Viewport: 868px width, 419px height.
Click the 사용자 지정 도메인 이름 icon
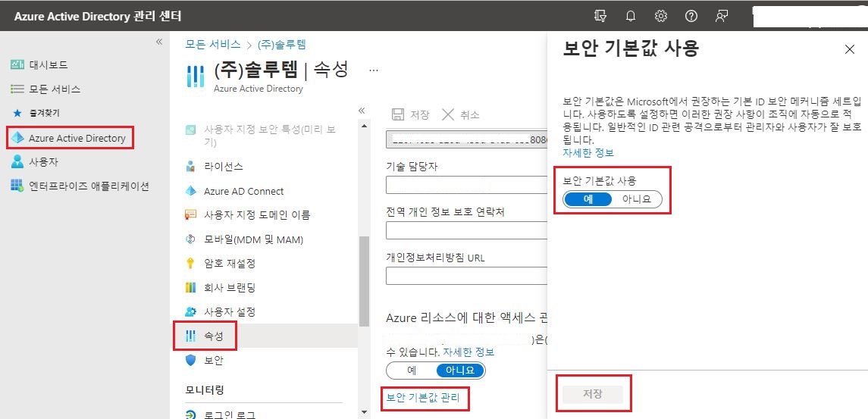coord(190,214)
